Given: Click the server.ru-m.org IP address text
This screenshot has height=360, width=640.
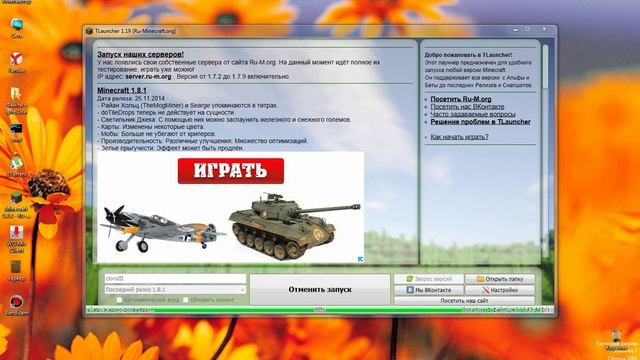Looking at the screenshot, I should coord(148,77).
